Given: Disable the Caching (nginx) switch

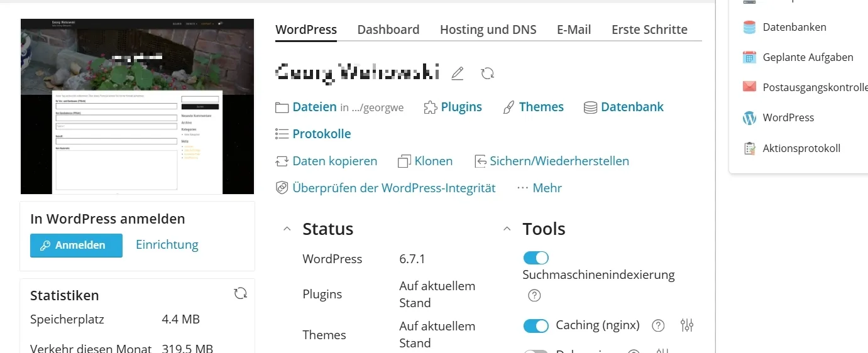Looking at the screenshot, I should (x=536, y=326).
